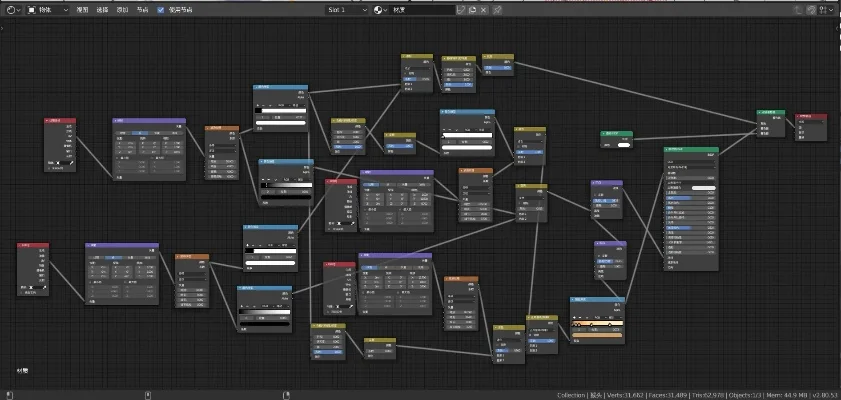Collapse the small green shader node with white swatch
Image resolution: width=841 pixels, height=400 pixels.
click(x=603, y=134)
